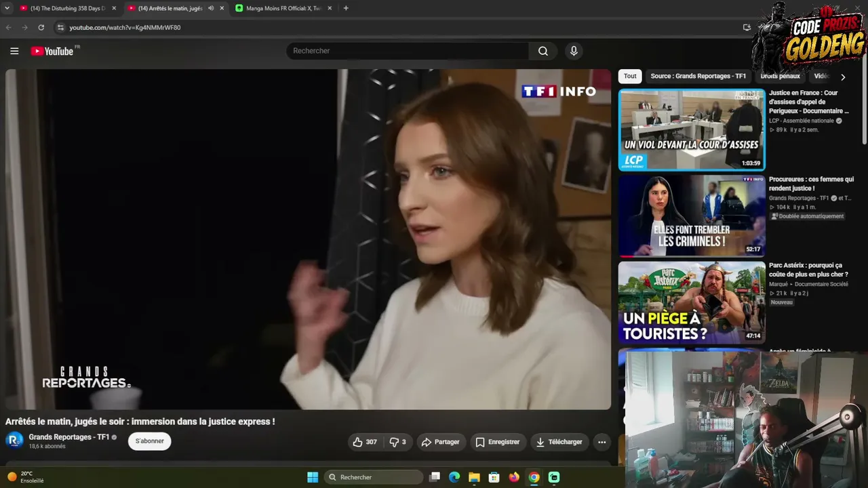
Task: Click the 'Doublée automatiquement' badge
Action: point(807,216)
